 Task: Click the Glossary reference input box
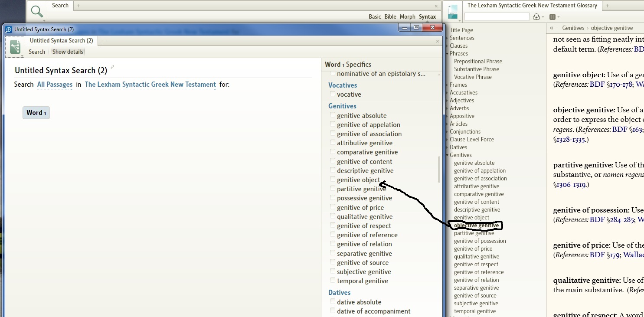(497, 17)
